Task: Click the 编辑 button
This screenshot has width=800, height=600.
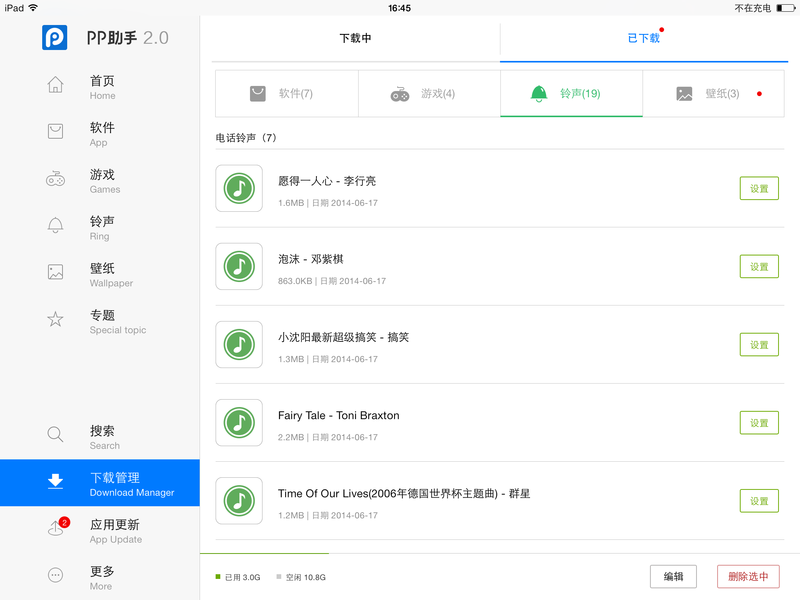Action: (673, 577)
